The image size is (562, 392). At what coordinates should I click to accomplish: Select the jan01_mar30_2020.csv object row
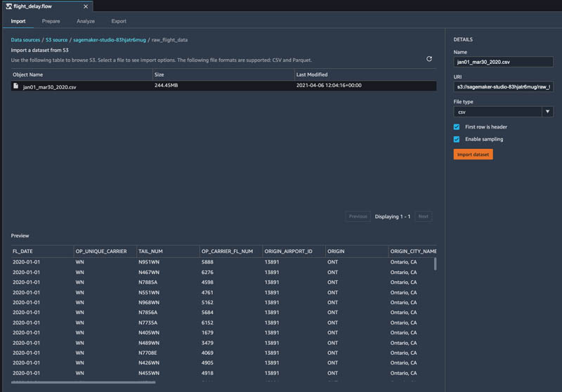[223, 86]
